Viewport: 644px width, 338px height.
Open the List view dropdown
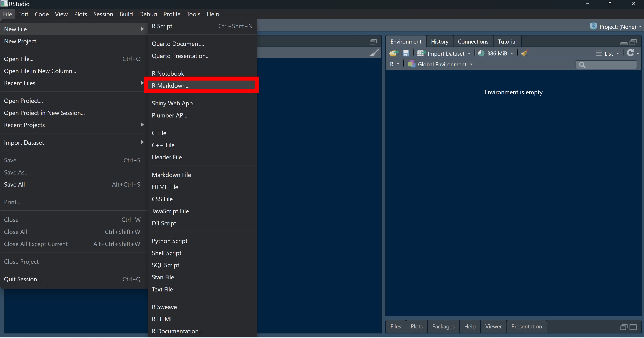tap(607, 54)
